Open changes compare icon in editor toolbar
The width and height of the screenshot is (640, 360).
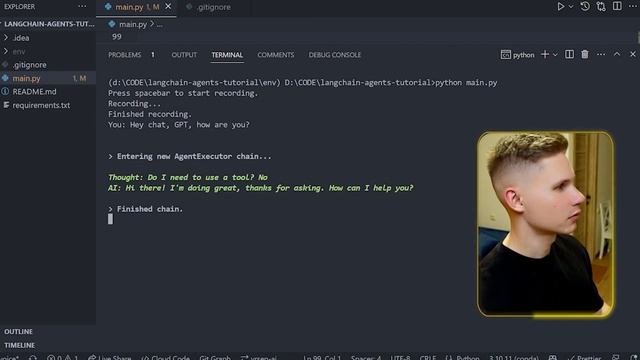coord(601,7)
